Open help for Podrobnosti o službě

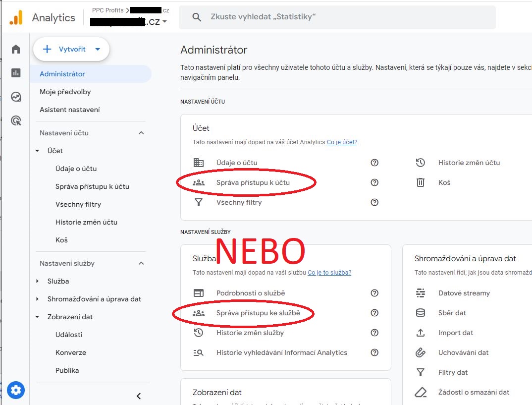pyautogui.click(x=374, y=293)
